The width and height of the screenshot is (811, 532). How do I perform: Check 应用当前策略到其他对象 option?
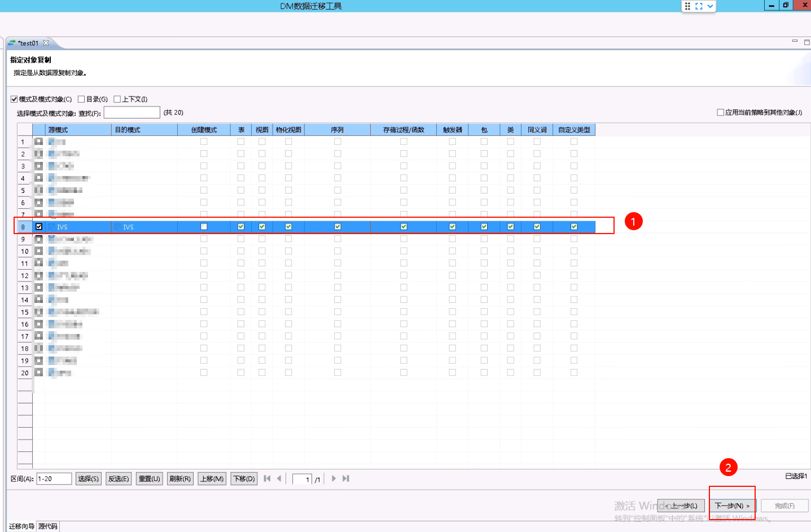[x=720, y=112]
